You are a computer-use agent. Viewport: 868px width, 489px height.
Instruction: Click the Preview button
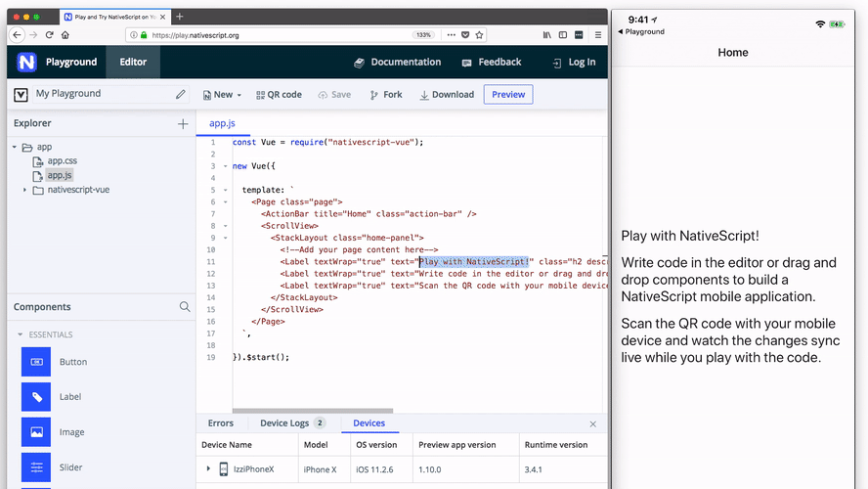508,95
